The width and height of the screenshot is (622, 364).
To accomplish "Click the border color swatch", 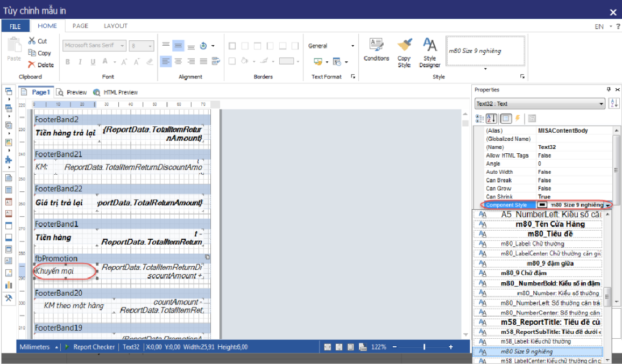I will pyautogui.click(x=286, y=61).
